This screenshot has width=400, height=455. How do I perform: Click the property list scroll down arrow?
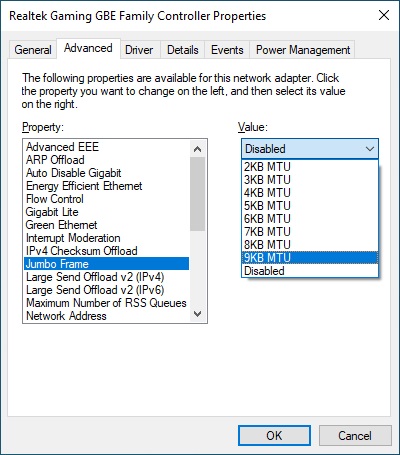pyautogui.click(x=198, y=314)
